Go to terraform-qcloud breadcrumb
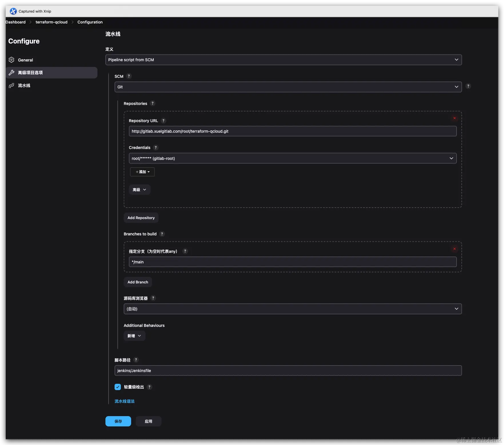 pos(51,22)
